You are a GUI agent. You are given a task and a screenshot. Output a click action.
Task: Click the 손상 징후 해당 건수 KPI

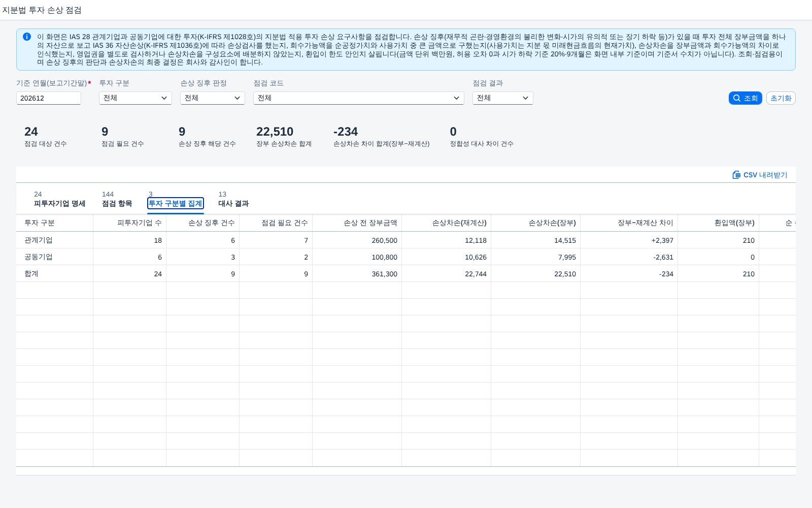click(x=207, y=137)
